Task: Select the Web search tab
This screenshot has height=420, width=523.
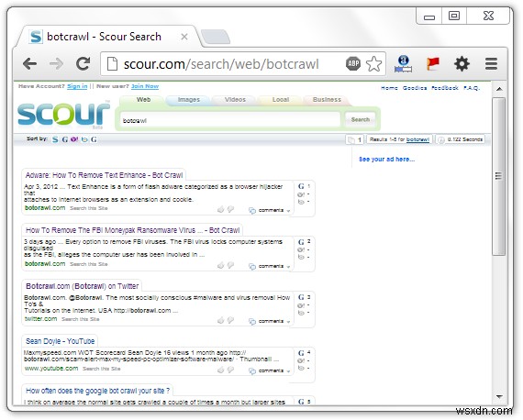Action: [x=143, y=100]
